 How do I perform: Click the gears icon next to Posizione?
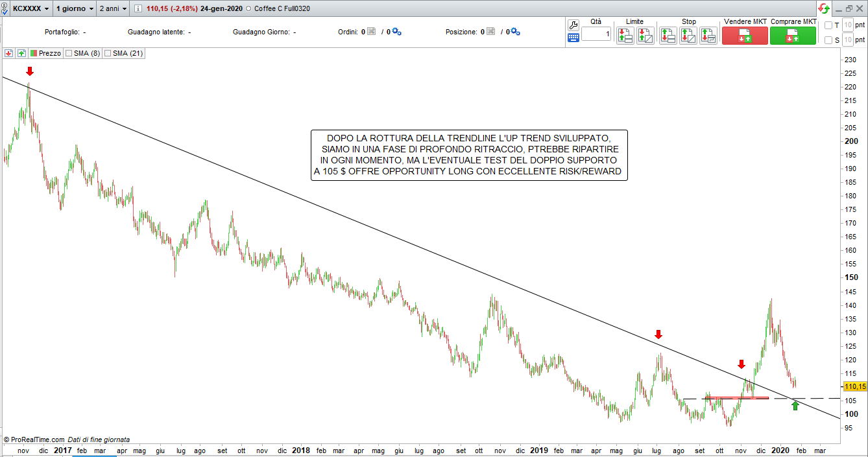(516, 32)
